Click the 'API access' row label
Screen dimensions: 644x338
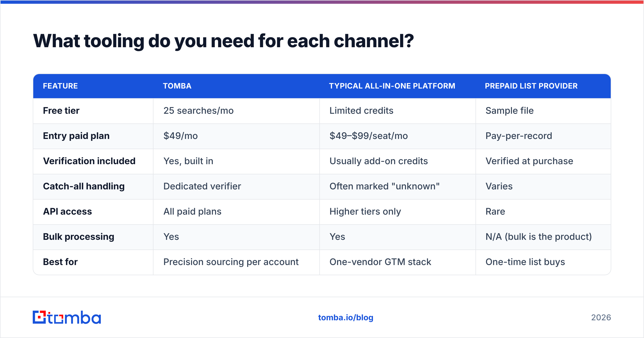pos(68,211)
